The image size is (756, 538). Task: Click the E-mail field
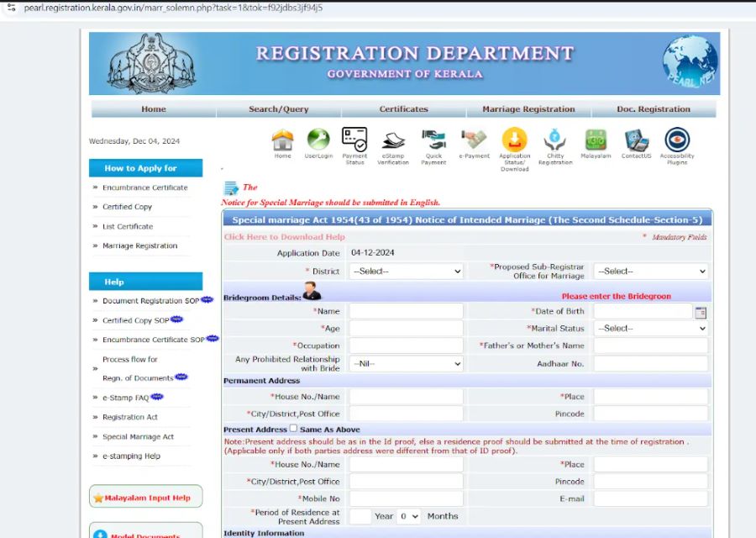coord(651,498)
